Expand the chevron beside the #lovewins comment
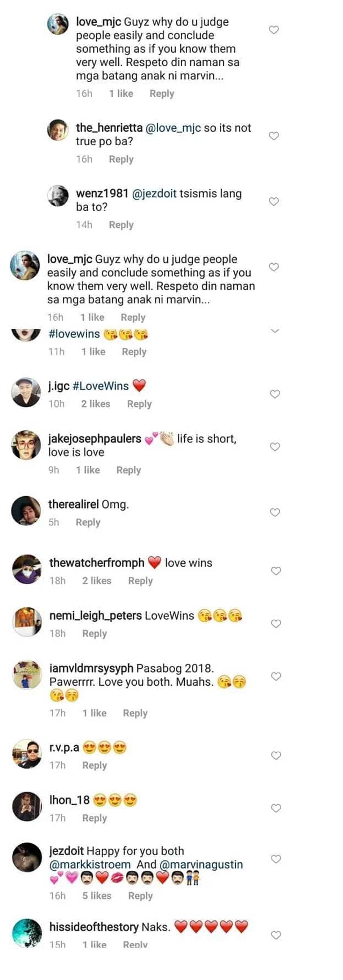The image size is (343, 980). 275,331
